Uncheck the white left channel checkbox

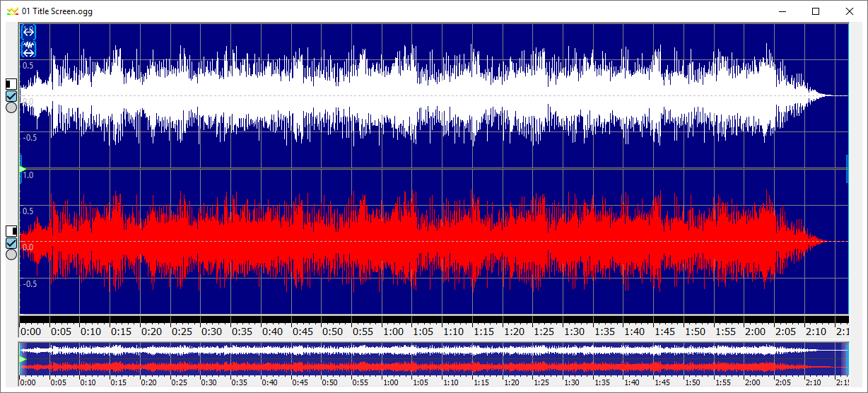click(11, 96)
